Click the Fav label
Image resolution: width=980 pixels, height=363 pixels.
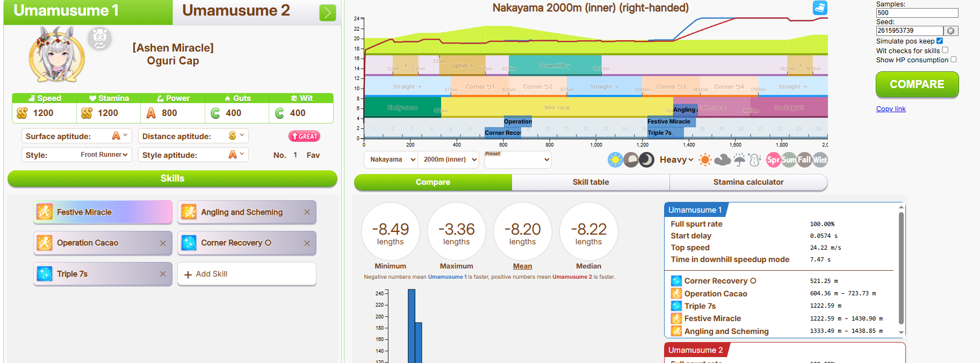click(313, 155)
